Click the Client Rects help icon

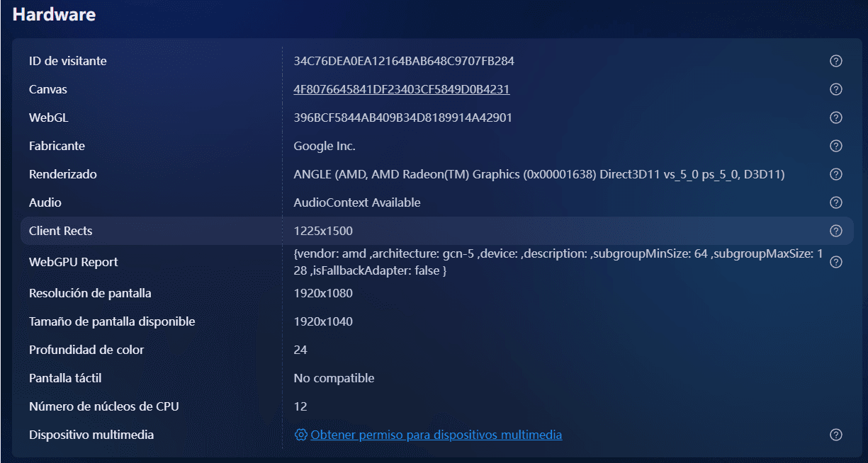click(835, 231)
